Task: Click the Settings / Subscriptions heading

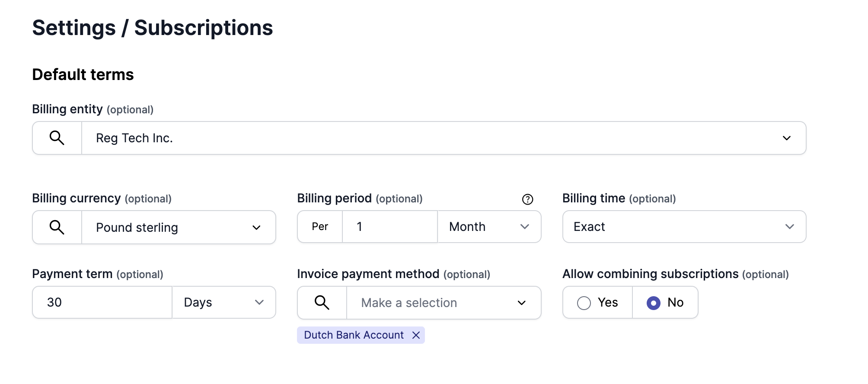Action: click(153, 28)
